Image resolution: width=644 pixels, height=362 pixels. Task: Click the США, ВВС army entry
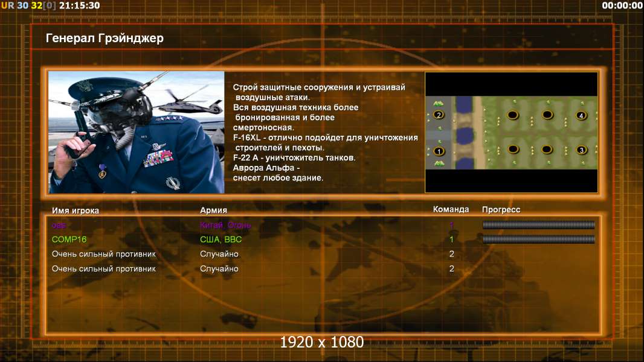pyautogui.click(x=221, y=240)
